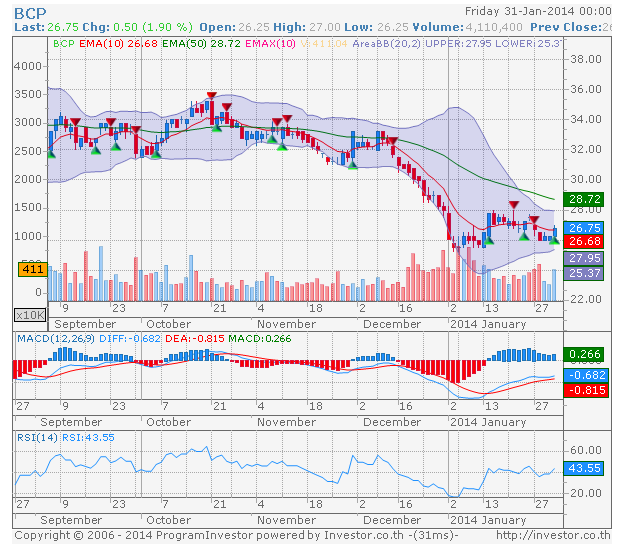Click the red -0.815 DEA value tag
Viewport: 644px width, 556px height.
[586, 390]
